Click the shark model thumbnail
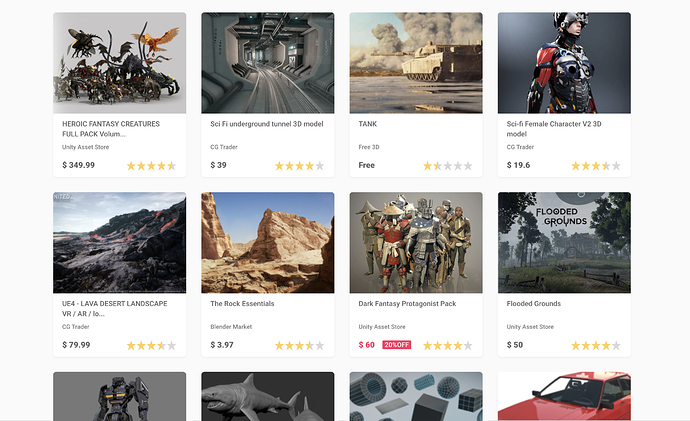This screenshot has height=421, width=690. 267,397
